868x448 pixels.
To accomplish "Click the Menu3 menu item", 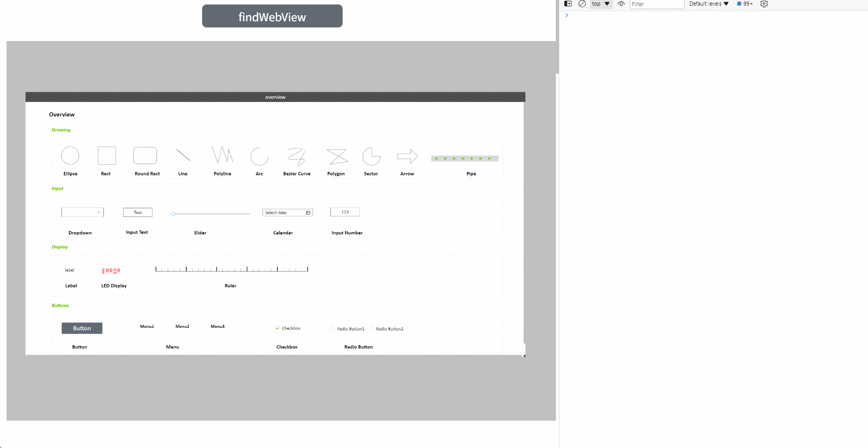I will click(x=217, y=326).
